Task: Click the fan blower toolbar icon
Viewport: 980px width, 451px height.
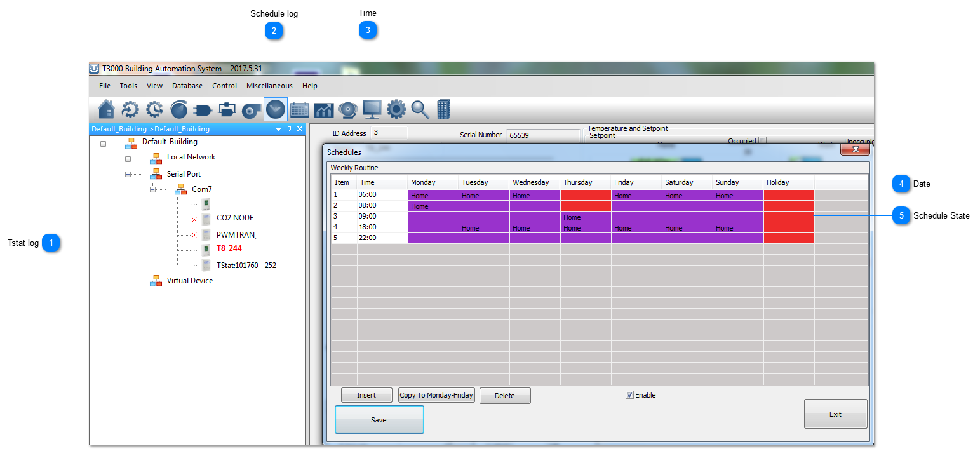Action: coord(251,111)
